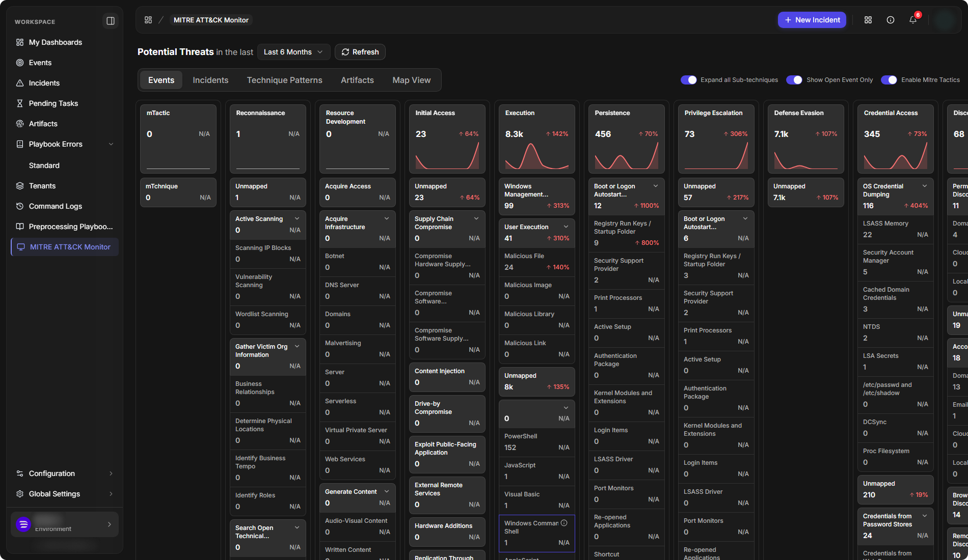Click the Command Logs history icon
968x560 pixels.
(x=20, y=206)
